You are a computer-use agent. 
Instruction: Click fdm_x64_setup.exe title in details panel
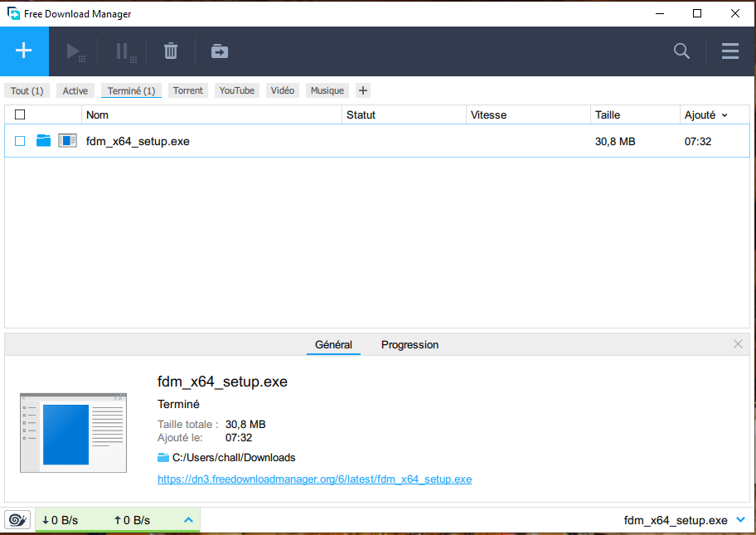point(222,382)
